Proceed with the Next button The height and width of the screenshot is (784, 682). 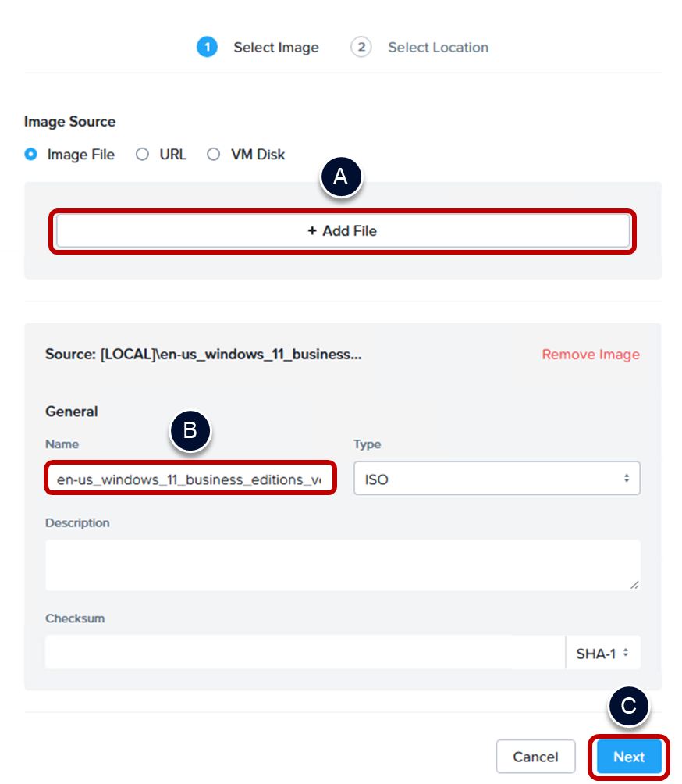coord(629,757)
